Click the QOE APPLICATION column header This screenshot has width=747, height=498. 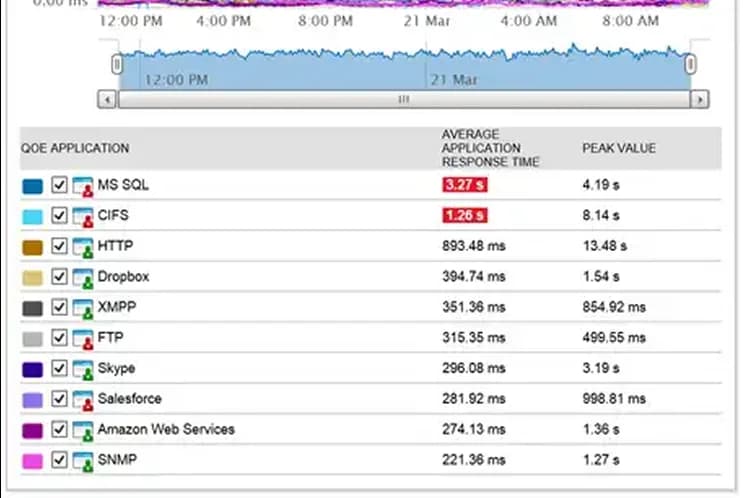tap(75, 148)
